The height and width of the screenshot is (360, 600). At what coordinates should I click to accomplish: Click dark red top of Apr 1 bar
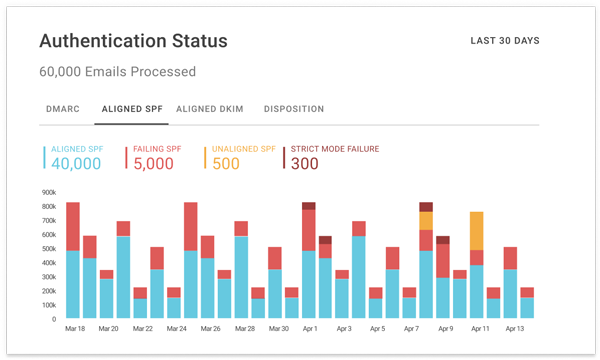coord(308,206)
